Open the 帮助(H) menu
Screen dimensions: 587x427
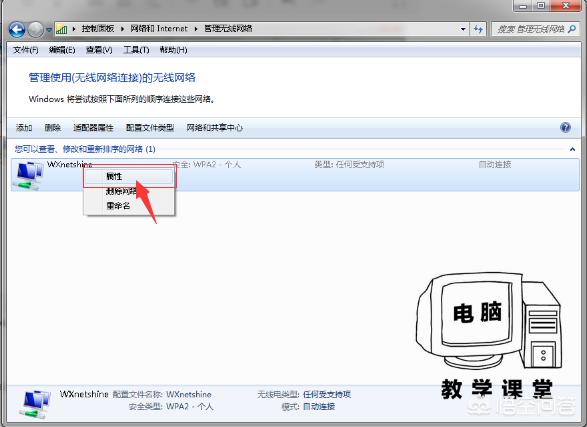point(173,50)
